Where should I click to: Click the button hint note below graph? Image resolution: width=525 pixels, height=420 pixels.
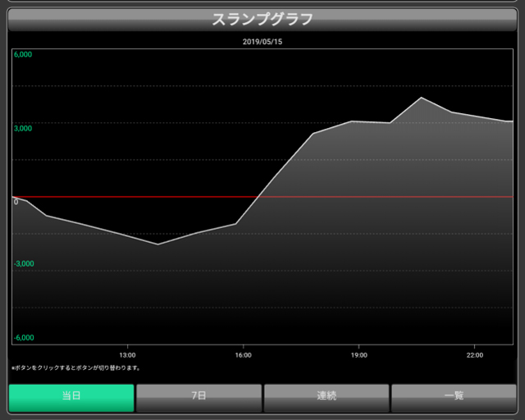pos(75,367)
